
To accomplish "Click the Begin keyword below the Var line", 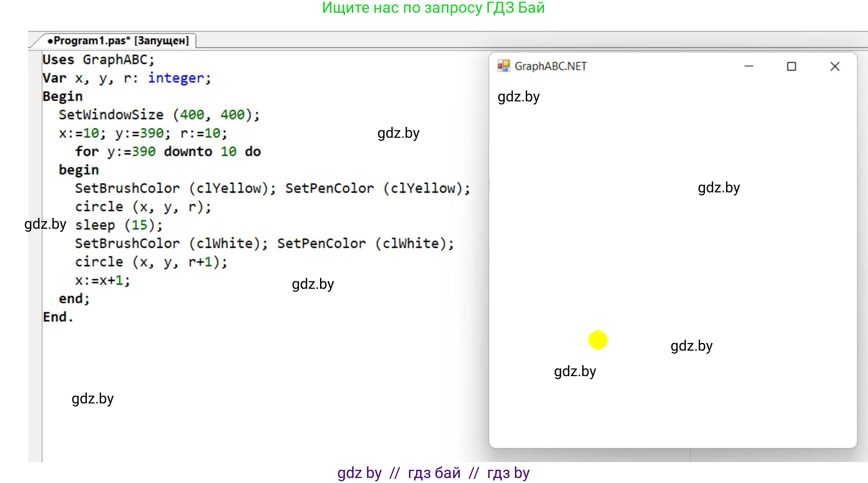I will click(x=62, y=96).
